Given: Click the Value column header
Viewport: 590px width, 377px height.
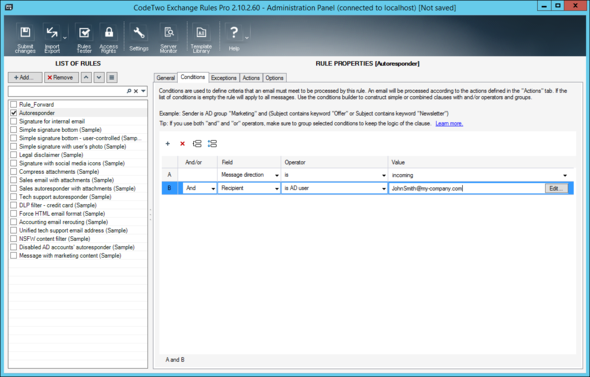Looking at the screenshot, I should (x=481, y=162).
